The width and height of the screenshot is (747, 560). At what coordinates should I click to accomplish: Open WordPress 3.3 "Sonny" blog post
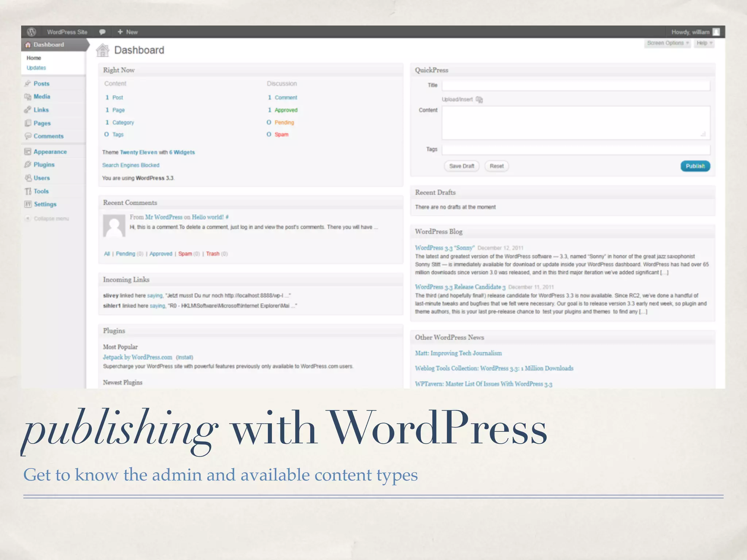(x=445, y=248)
